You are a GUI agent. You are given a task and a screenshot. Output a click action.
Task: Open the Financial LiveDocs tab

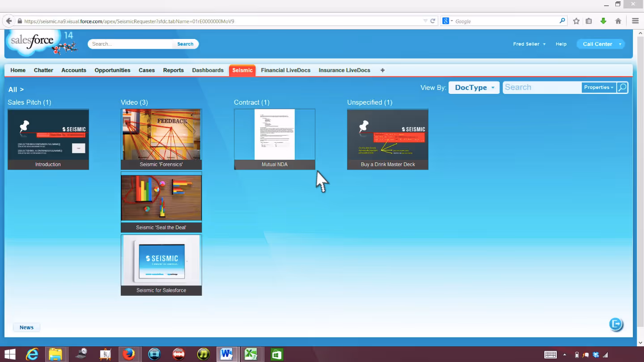286,70
